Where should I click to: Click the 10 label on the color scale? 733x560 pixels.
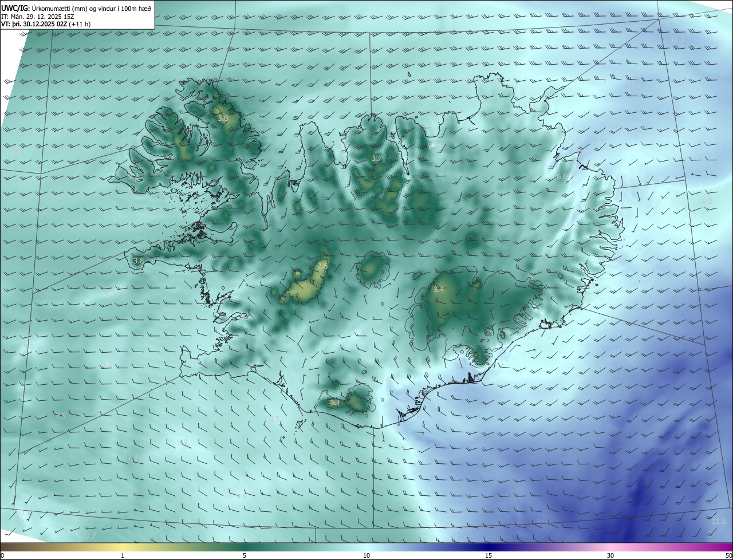pos(366,555)
